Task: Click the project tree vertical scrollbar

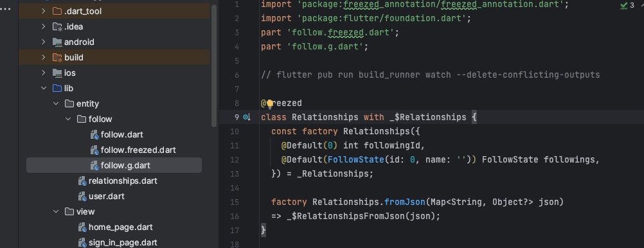Action: click(213, 66)
